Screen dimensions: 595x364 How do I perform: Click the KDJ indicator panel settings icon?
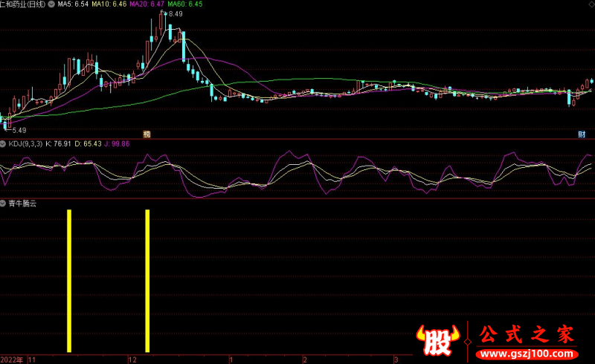[x=3, y=143]
